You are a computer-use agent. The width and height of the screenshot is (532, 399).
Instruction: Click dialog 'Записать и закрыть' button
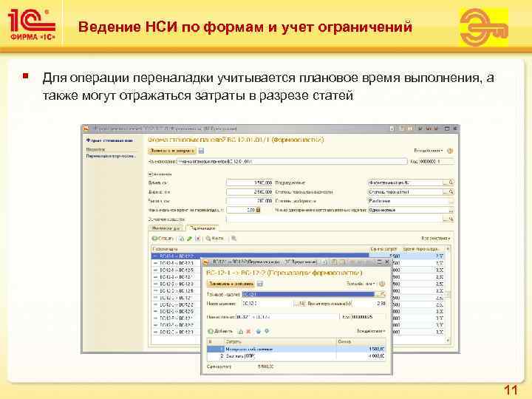click(x=231, y=284)
